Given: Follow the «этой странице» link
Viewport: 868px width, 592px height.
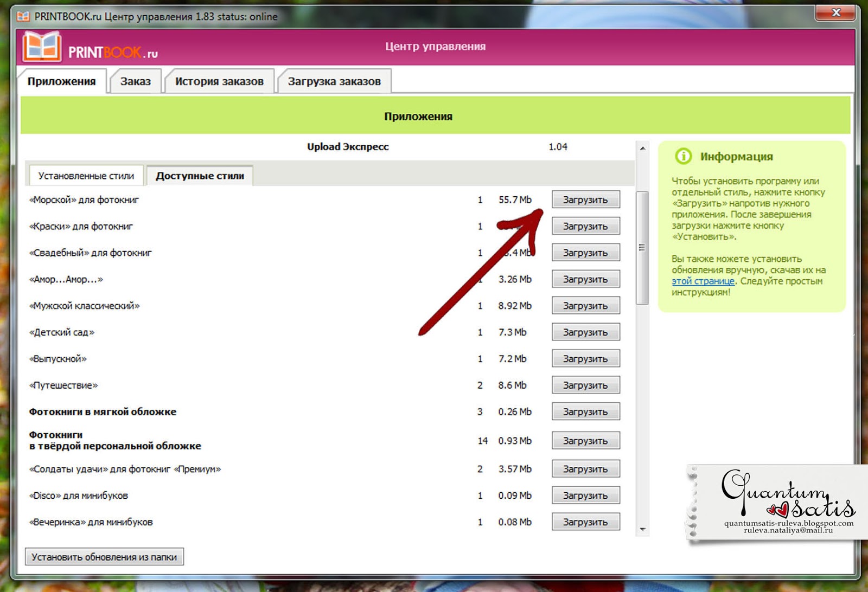Looking at the screenshot, I should coord(703,281).
